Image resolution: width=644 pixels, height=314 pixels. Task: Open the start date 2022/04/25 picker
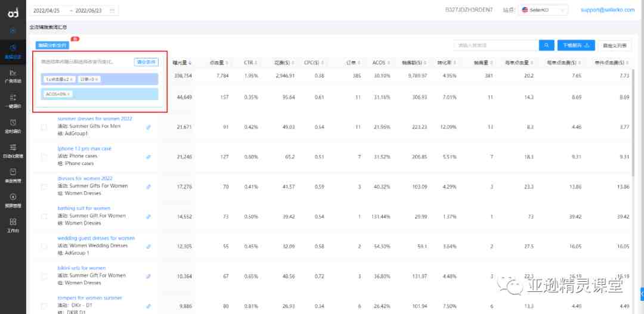click(x=47, y=11)
